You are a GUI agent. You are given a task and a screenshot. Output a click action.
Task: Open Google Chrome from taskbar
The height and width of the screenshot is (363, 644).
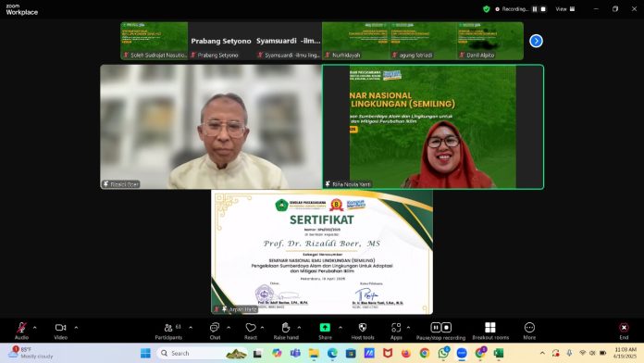[425, 353]
